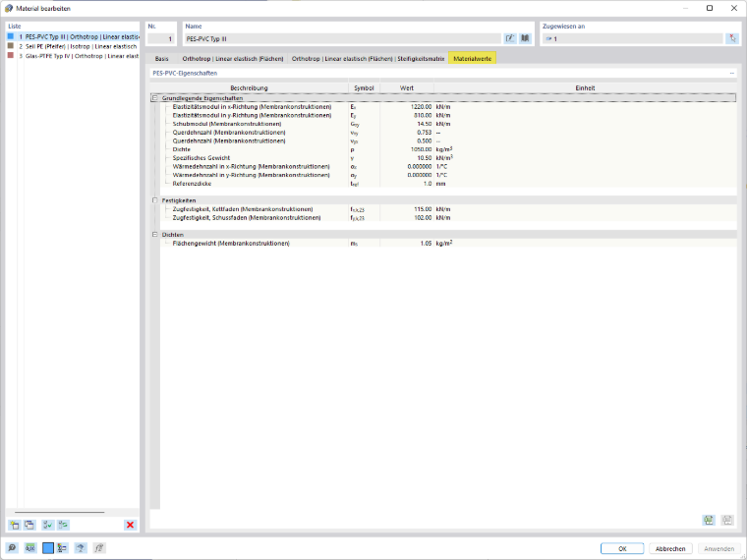The width and height of the screenshot is (747, 560).
Task: Switch to the Basis tab
Action: click(x=161, y=59)
